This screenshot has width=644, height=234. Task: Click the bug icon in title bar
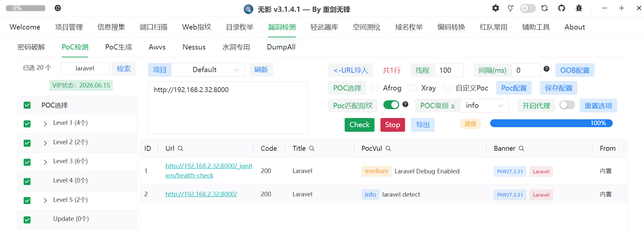(579, 8)
